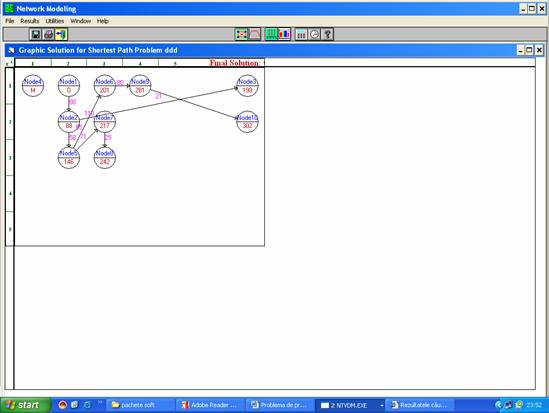Open the Window menu
Viewport: 549px width, 413px height.
point(81,21)
